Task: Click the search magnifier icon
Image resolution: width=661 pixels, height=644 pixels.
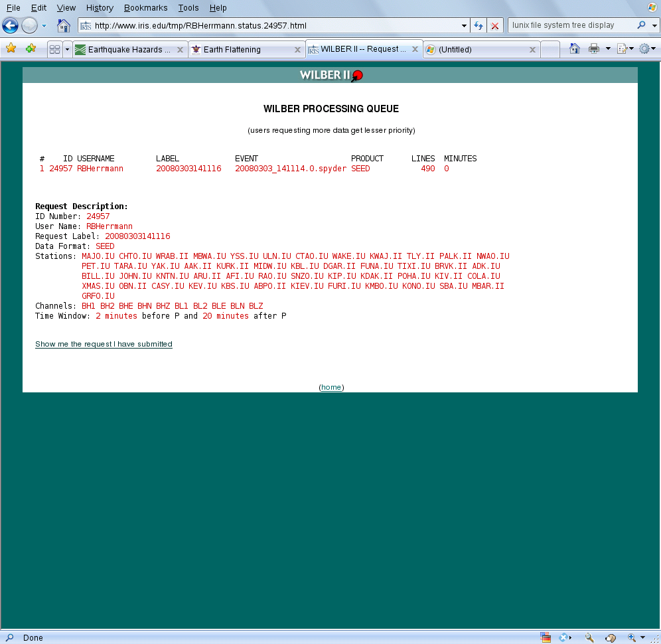Action: point(641,25)
